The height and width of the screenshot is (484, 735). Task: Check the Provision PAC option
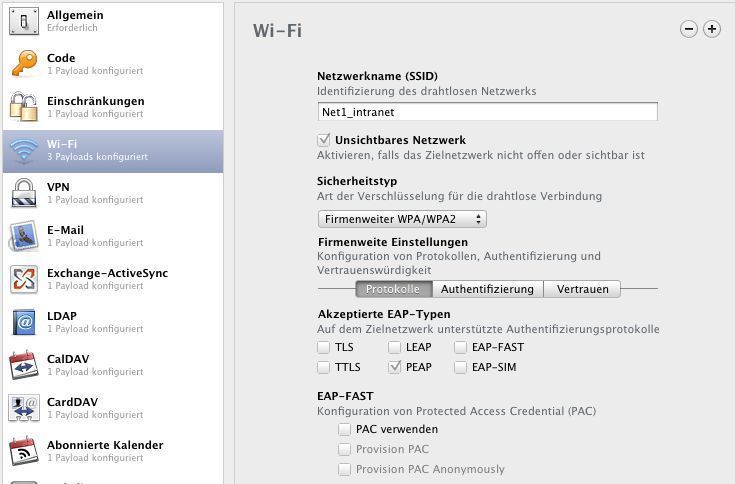pos(344,449)
